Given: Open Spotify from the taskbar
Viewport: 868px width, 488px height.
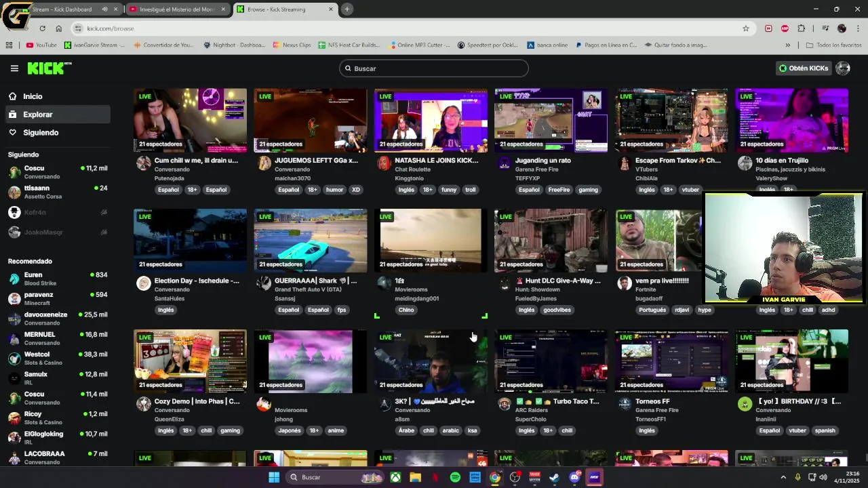Looking at the screenshot, I should (455, 477).
